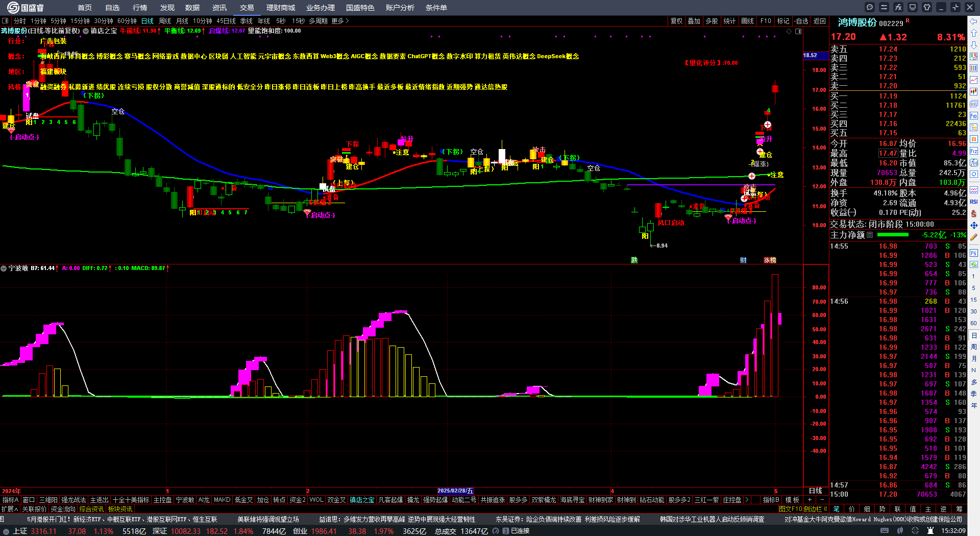Open the trend line chart icon in sidebar

[974, 80]
